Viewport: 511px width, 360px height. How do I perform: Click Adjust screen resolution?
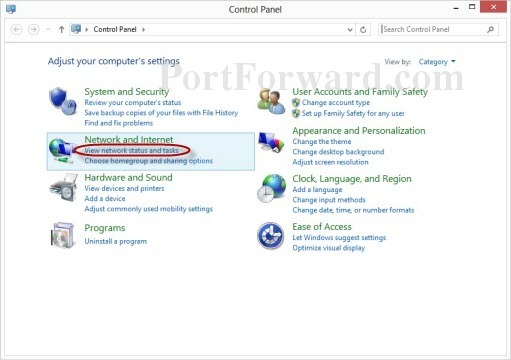click(x=330, y=162)
